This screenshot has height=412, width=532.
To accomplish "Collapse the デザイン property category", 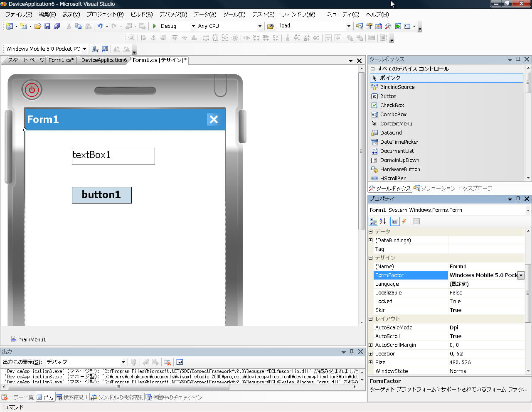I will [371, 258].
